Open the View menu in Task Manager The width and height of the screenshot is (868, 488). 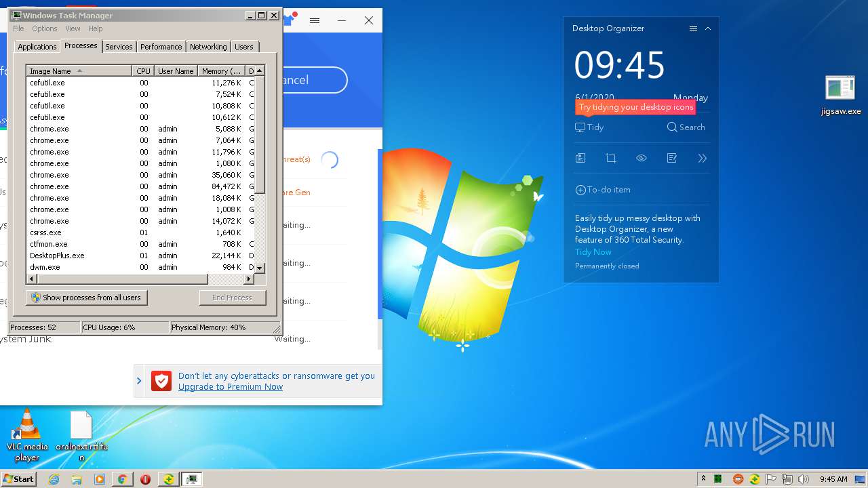[x=73, y=28]
